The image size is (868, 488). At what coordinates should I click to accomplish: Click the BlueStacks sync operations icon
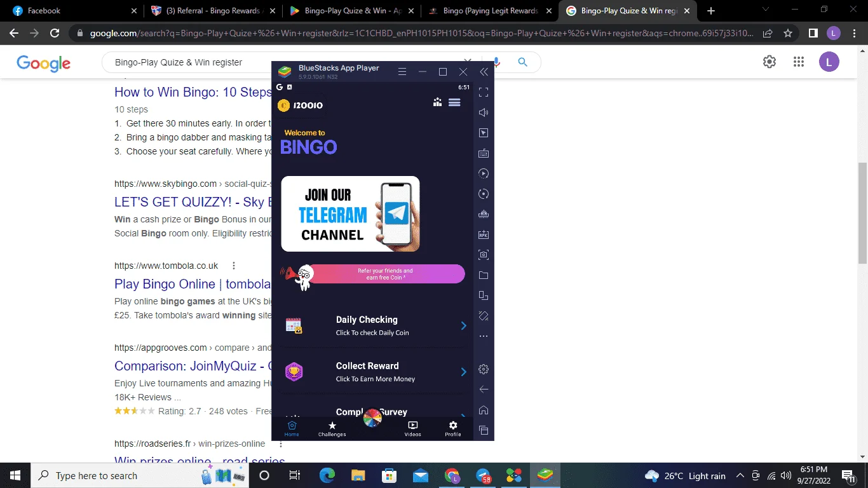click(x=484, y=194)
